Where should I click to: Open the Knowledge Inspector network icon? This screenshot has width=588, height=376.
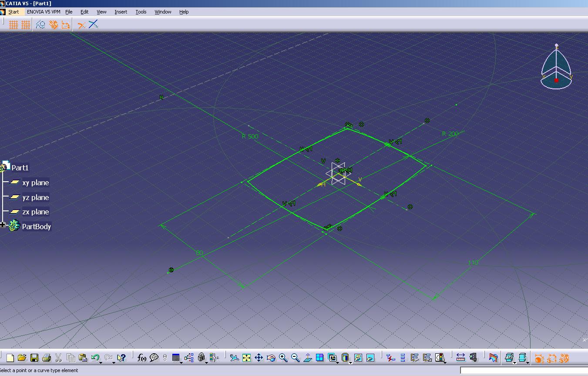point(189,358)
